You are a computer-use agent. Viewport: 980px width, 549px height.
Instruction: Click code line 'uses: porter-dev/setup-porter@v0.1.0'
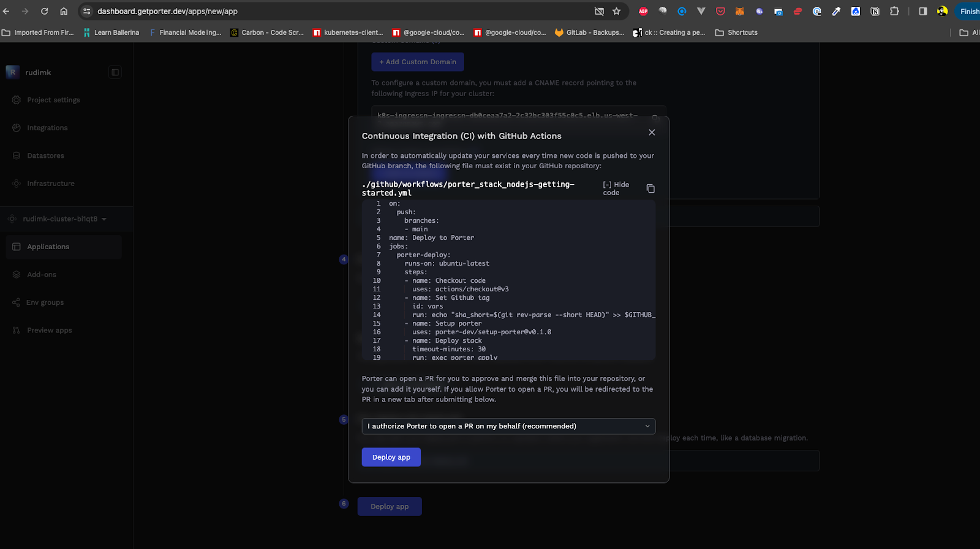pyautogui.click(x=481, y=332)
